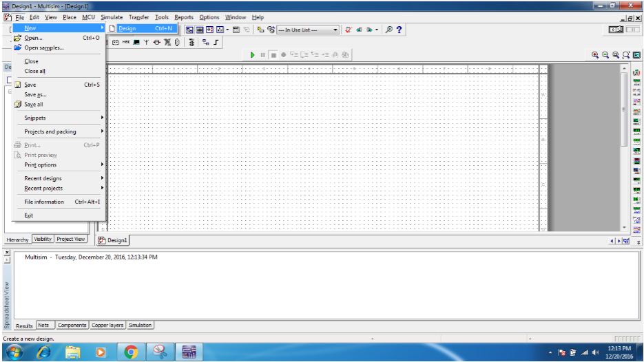This screenshot has width=644, height=362.
Task: Click the Zoom area icon
Action: (x=615, y=54)
